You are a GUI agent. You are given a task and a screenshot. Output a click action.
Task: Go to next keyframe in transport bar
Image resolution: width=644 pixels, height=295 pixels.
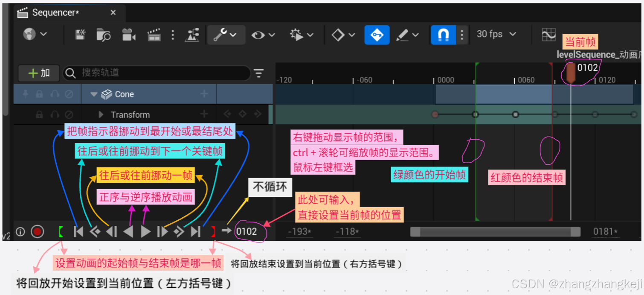tap(179, 232)
